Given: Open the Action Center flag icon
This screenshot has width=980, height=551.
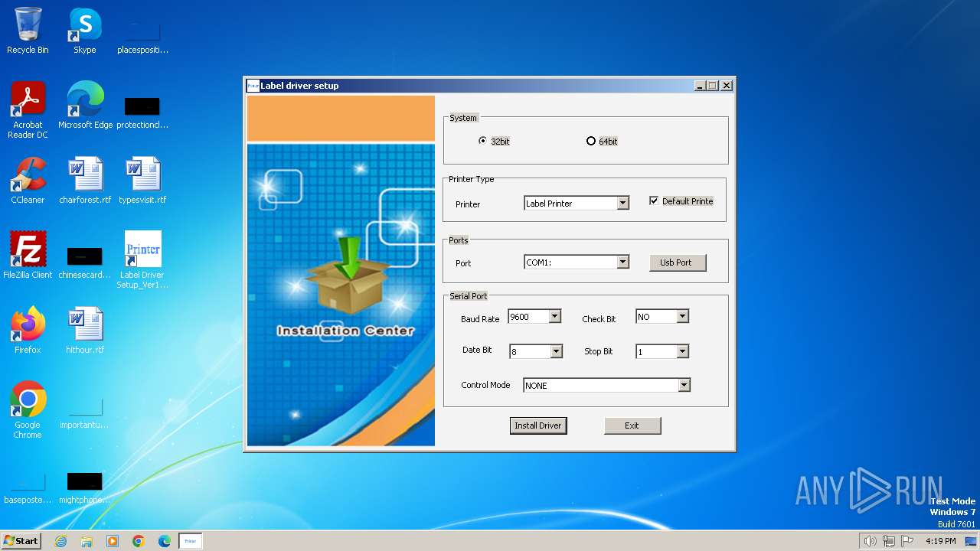Looking at the screenshot, I should [907, 541].
